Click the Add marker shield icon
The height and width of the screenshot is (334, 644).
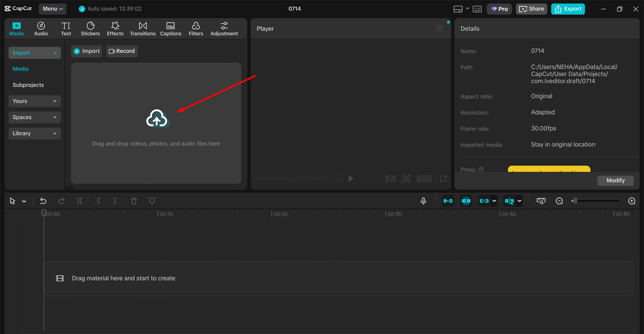[152, 201]
